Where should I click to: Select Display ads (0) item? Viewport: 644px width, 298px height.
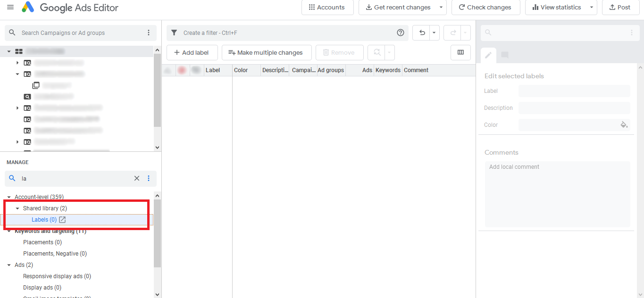point(42,288)
